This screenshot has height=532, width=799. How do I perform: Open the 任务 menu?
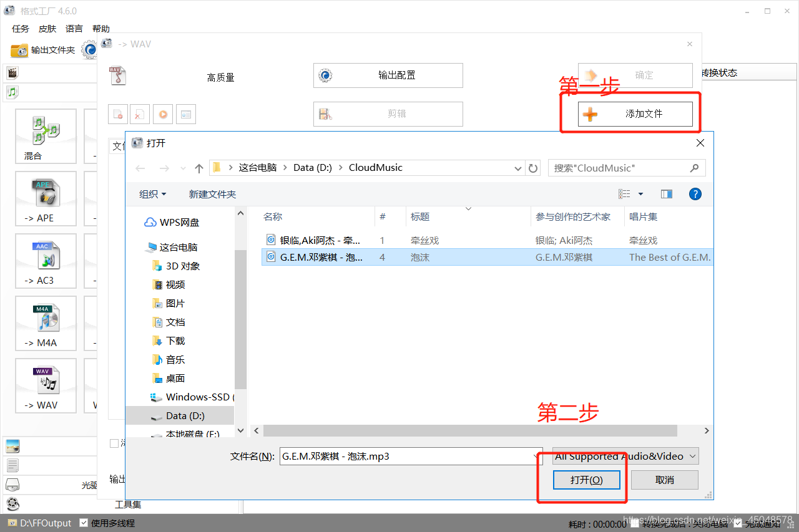(x=21, y=29)
